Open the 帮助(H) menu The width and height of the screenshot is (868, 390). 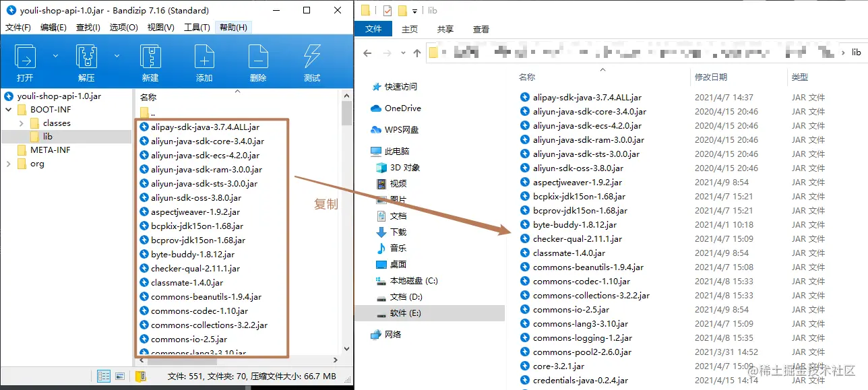(x=233, y=28)
